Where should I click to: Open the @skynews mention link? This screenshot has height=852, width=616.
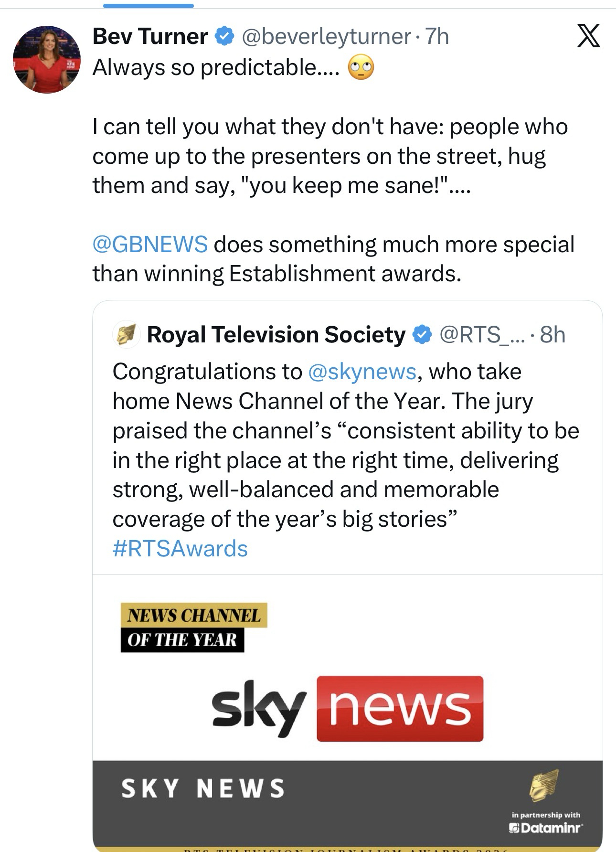pos(362,372)
